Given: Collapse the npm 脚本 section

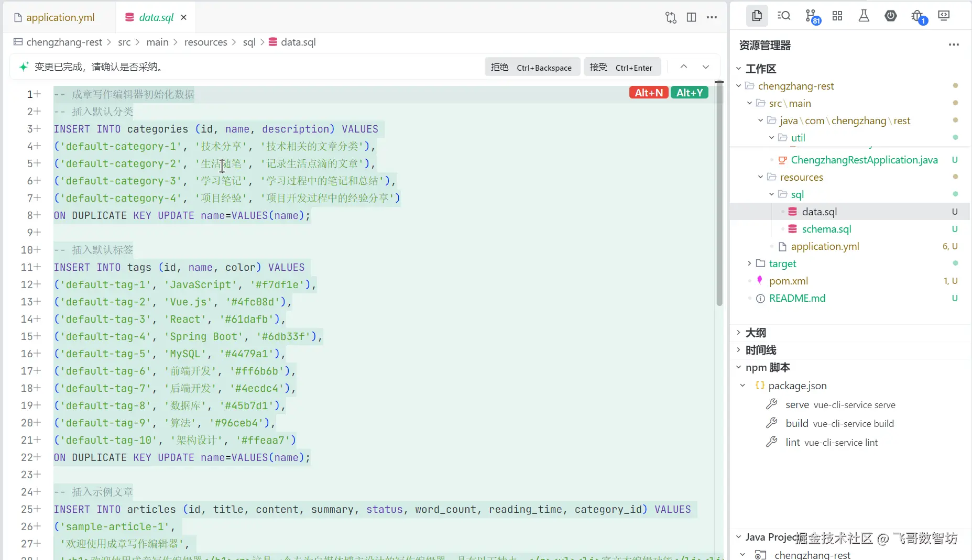Looking at the screenshot, I should point(738,367).
